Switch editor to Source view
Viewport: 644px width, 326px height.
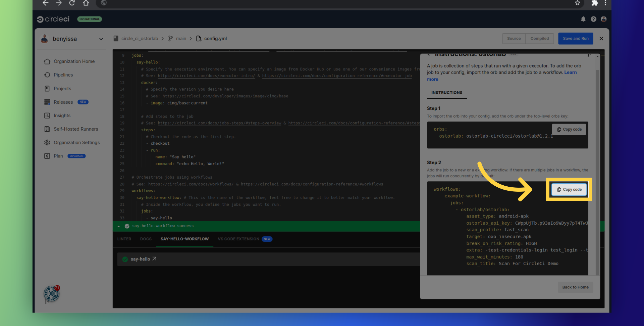(x=514, y=39)
